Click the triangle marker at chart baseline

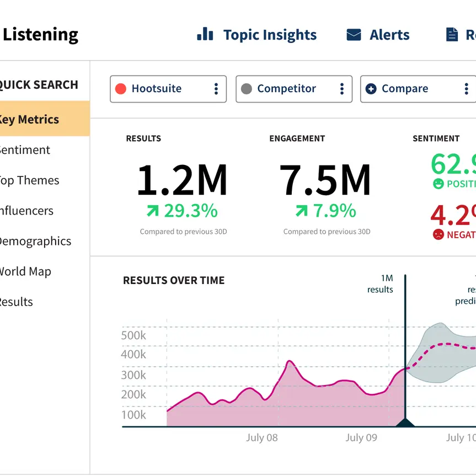point(405,422)
